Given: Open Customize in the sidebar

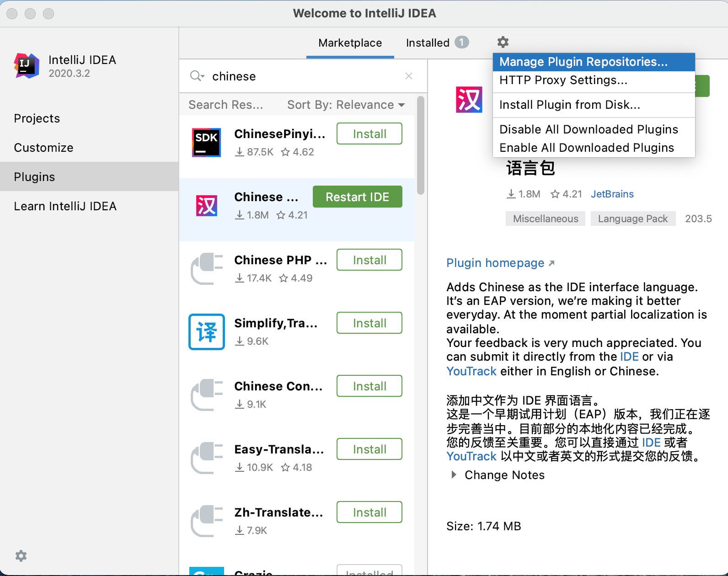Looking at the screenshot, I should [89, 148].
